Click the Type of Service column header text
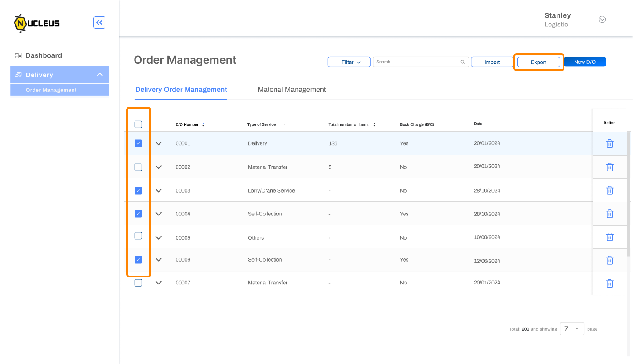 click(x=262, y=125)
